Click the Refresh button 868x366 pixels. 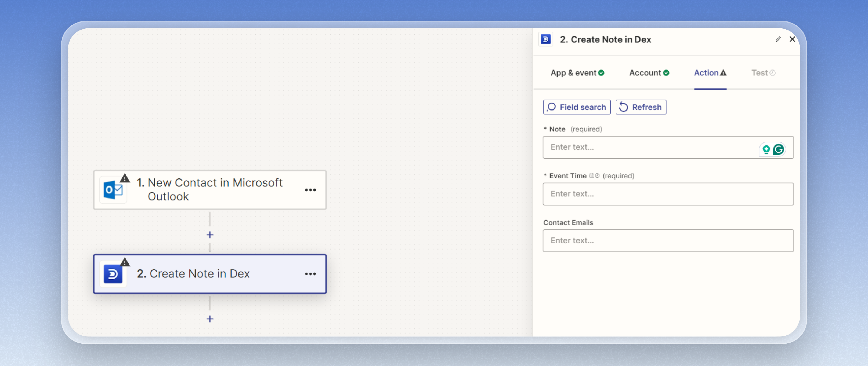[x=641, y=107]
